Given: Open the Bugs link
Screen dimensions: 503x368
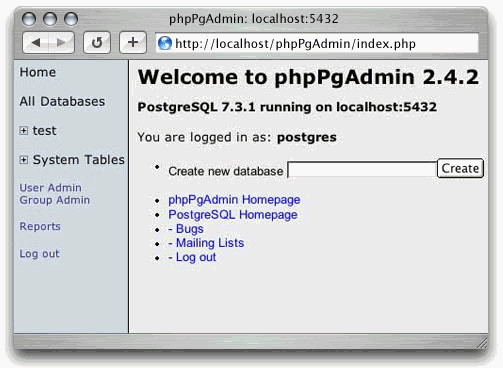Looking at the screenshot, I should tap(186, 229).
